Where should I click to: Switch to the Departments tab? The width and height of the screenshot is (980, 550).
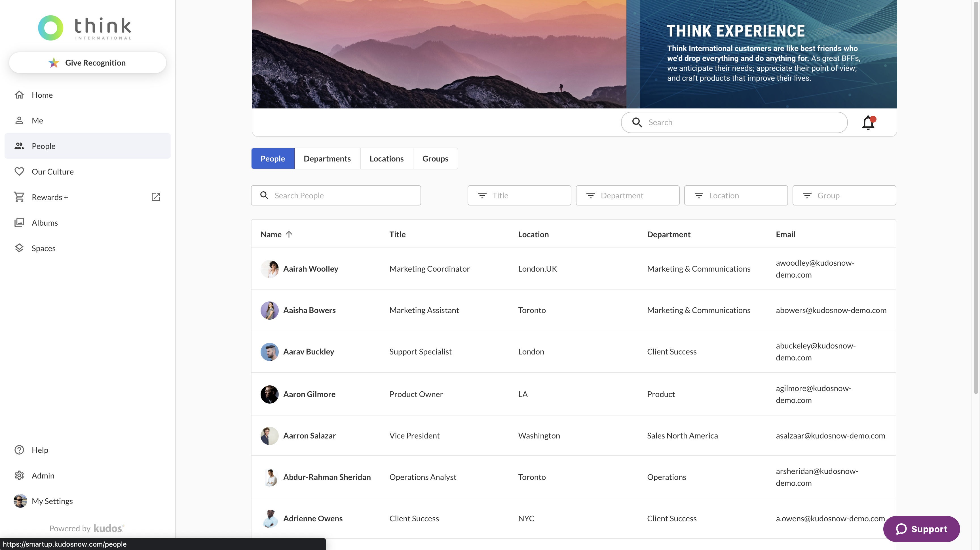pos(327,159)
